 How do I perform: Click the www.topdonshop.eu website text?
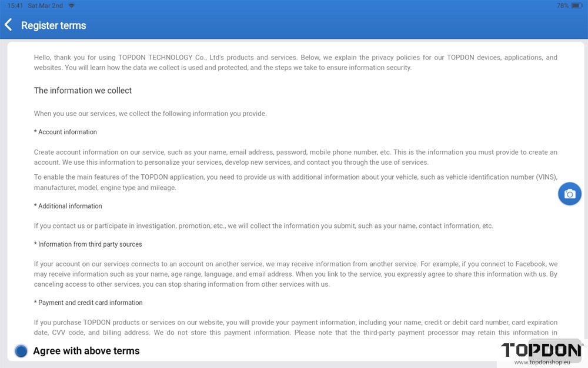542,363
